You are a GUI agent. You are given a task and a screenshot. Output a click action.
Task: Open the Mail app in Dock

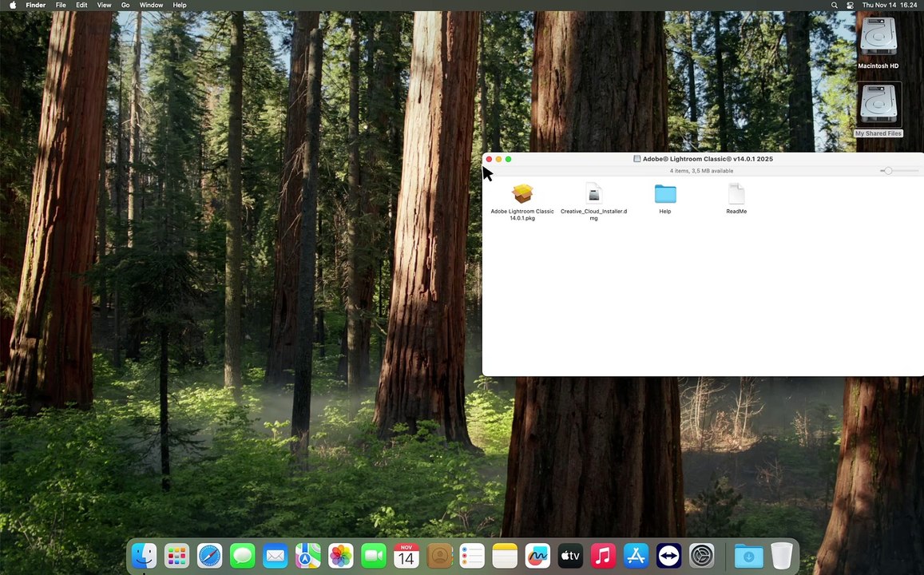276,556
